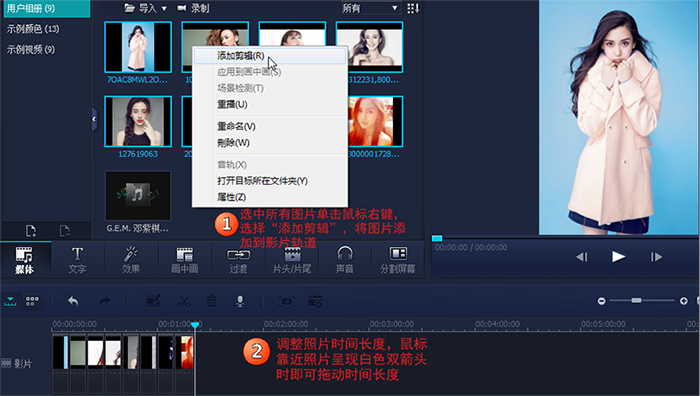700x396 pixels.
Task: Open the 画中画 picture-in-picture tab
Action: 184,260
